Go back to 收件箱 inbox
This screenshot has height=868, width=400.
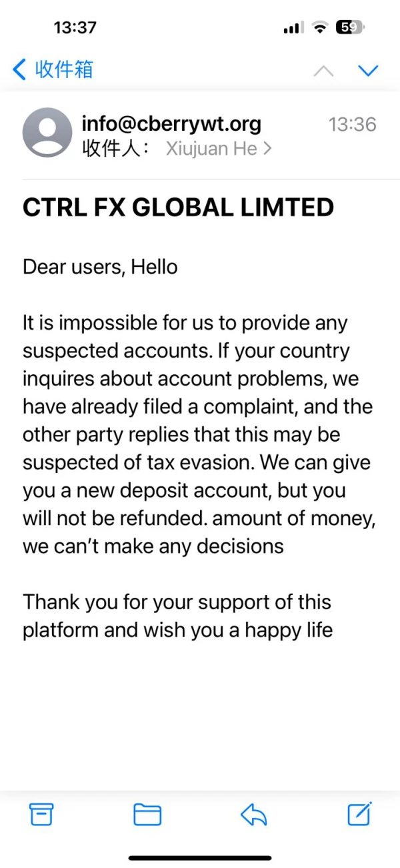click(x=53, y=69)
